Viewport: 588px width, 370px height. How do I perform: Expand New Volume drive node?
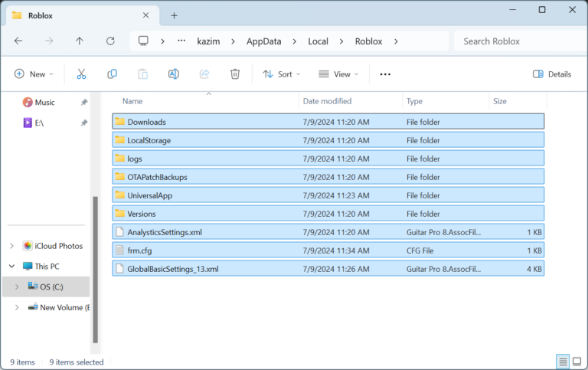click(17, 307)
